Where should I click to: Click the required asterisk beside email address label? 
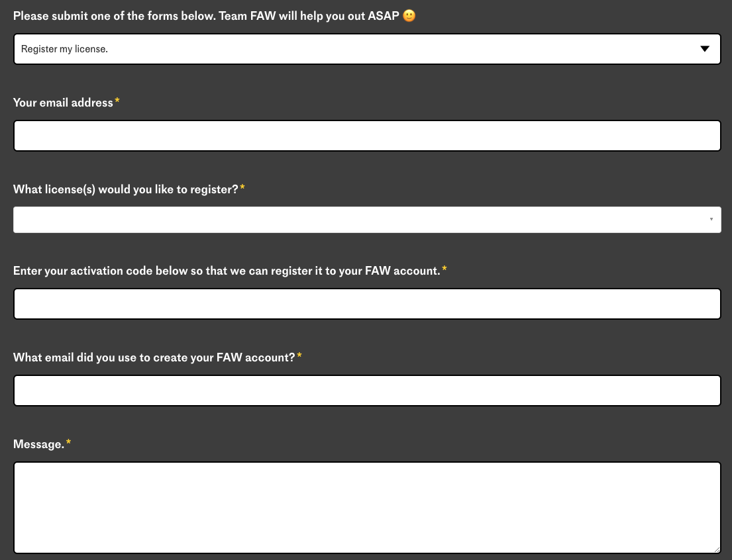point(117,101)
